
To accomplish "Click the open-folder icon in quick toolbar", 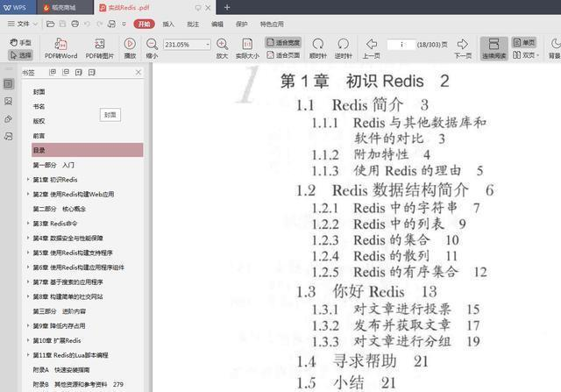I will [x=51, y=24].
